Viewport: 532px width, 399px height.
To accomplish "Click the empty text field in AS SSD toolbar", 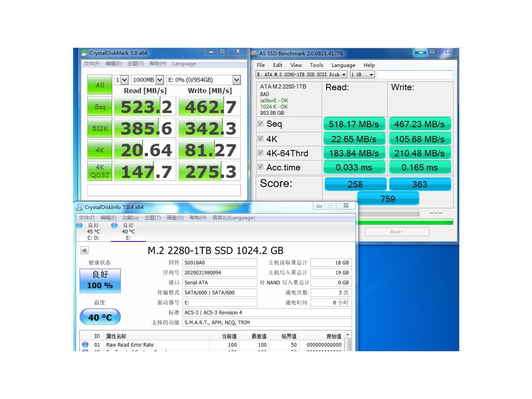I will pyautogui.click(x=415, y=74).
